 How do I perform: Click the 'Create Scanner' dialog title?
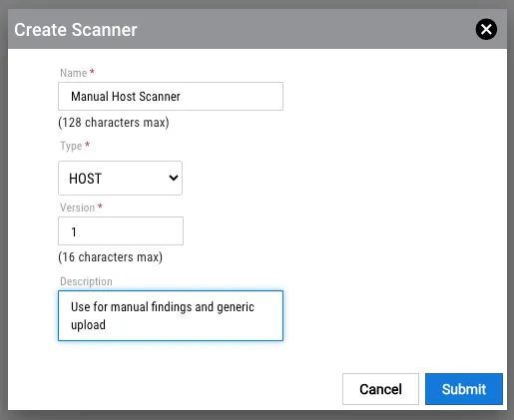tap(76, 30)
